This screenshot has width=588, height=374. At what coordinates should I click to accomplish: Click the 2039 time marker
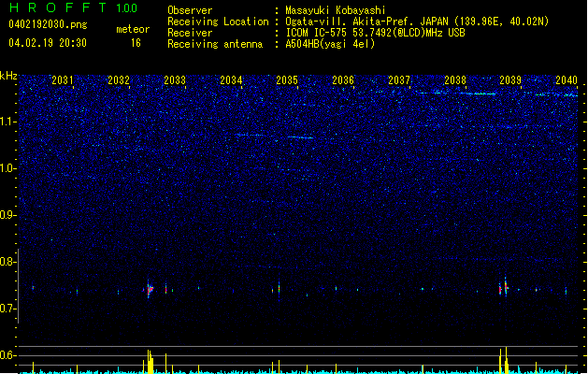tap(510, 79)
